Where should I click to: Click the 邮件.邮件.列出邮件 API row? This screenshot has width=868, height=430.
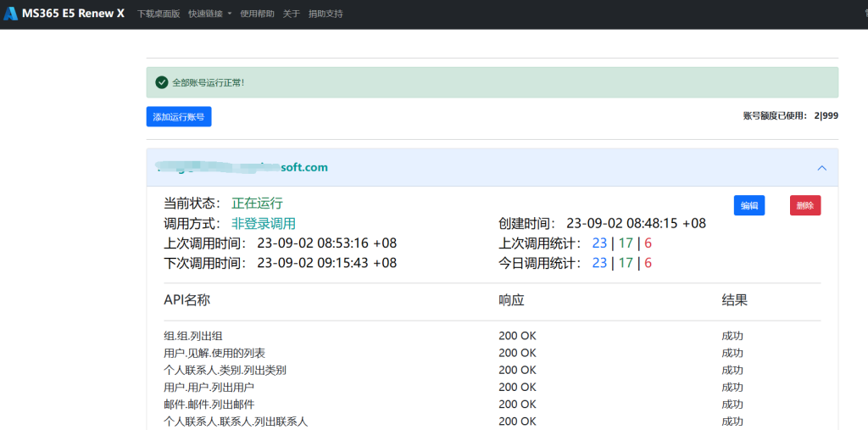point(492,404)
